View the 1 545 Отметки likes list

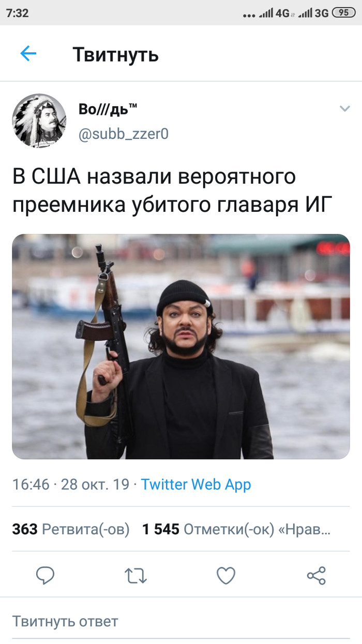[x=236, y=529]
